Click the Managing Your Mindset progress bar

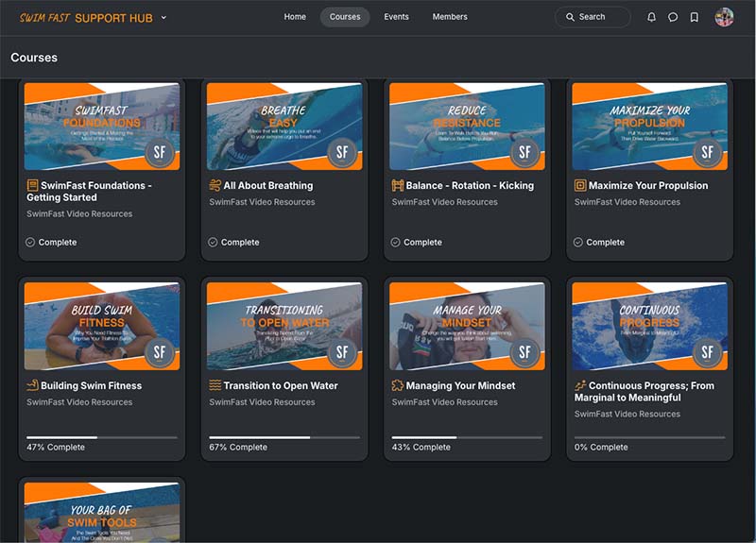pyautogui.click(x=467, y=437)
